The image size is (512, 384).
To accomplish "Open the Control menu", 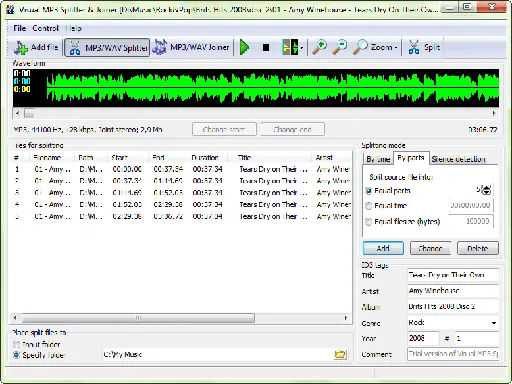I will coord(45,28).
